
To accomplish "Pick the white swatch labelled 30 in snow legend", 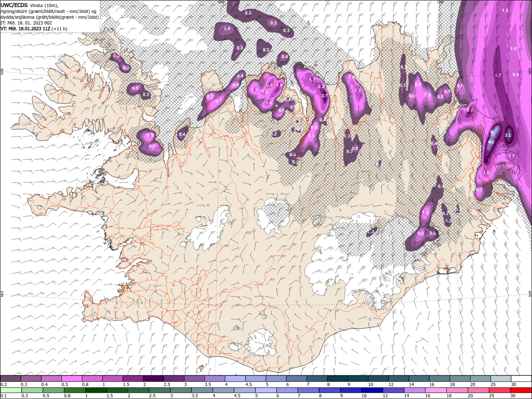I will point(521,379).
